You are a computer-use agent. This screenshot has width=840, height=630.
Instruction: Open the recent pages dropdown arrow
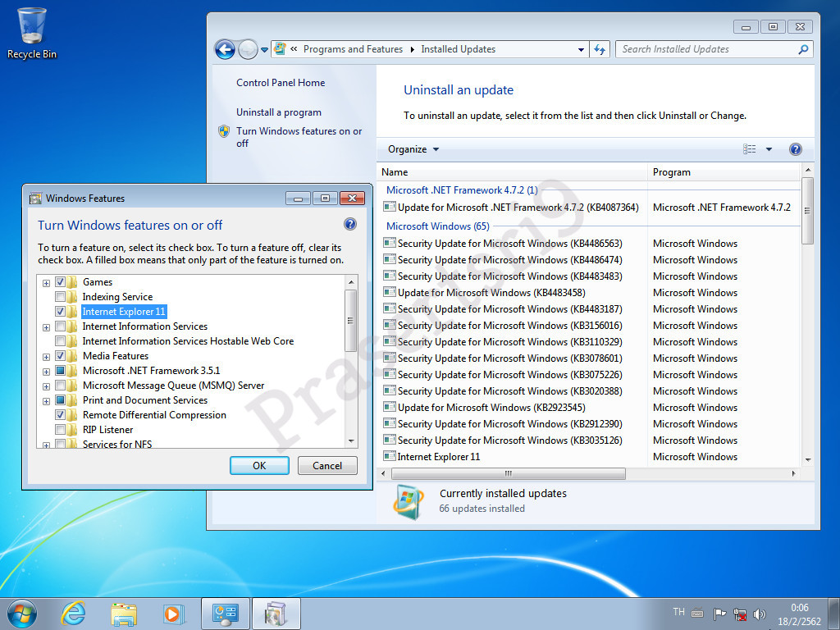pyautogui.click(x=264, y=50)
